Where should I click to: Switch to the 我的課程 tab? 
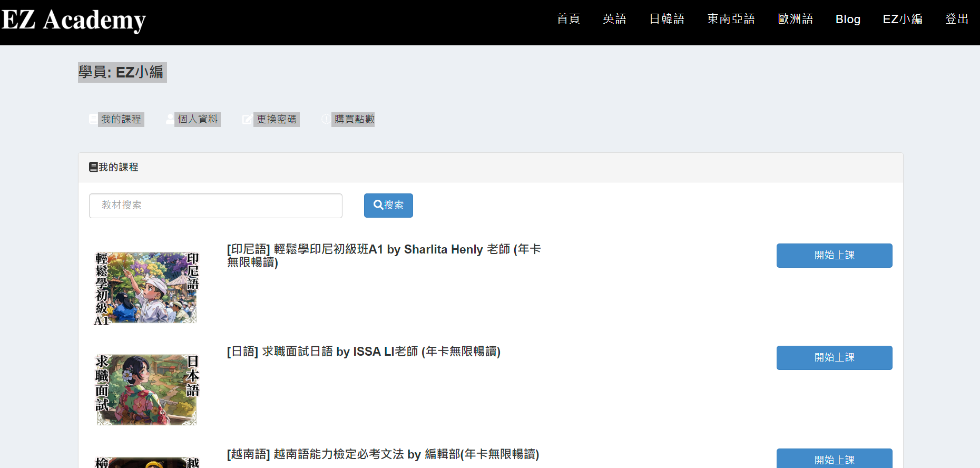point(121,119)
